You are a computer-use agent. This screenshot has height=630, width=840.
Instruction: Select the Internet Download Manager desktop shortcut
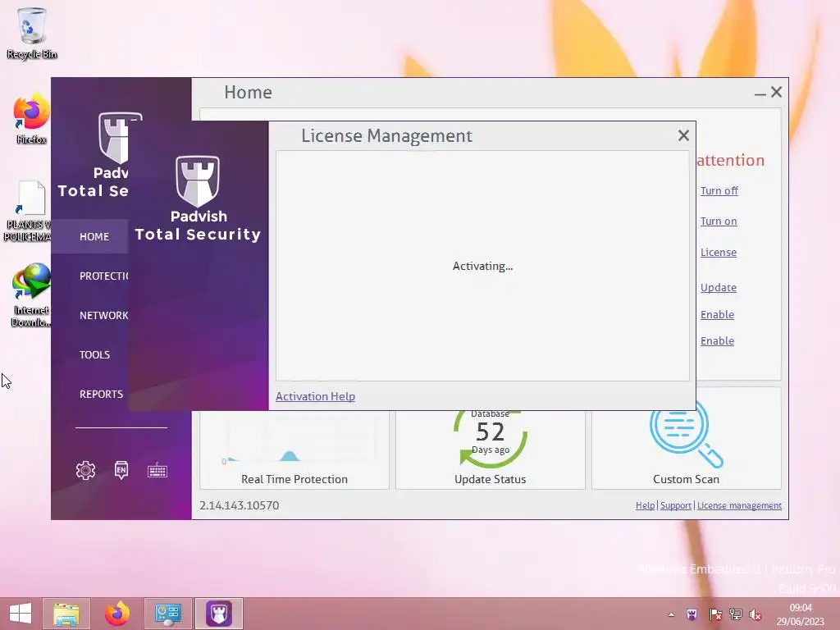tap(30, 295)
